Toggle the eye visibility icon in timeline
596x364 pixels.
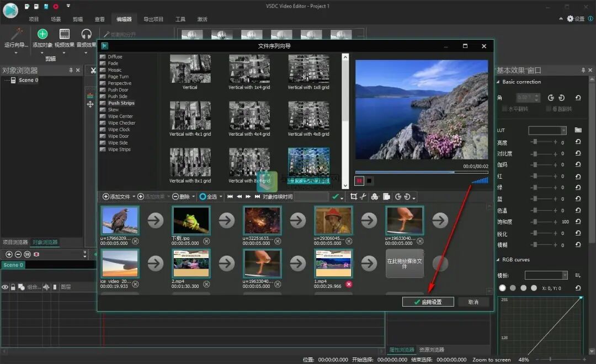tap(5, 287)
